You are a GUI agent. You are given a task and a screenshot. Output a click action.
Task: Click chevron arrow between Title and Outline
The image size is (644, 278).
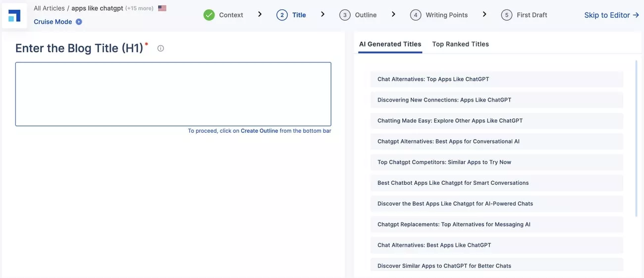click(322, 14)
